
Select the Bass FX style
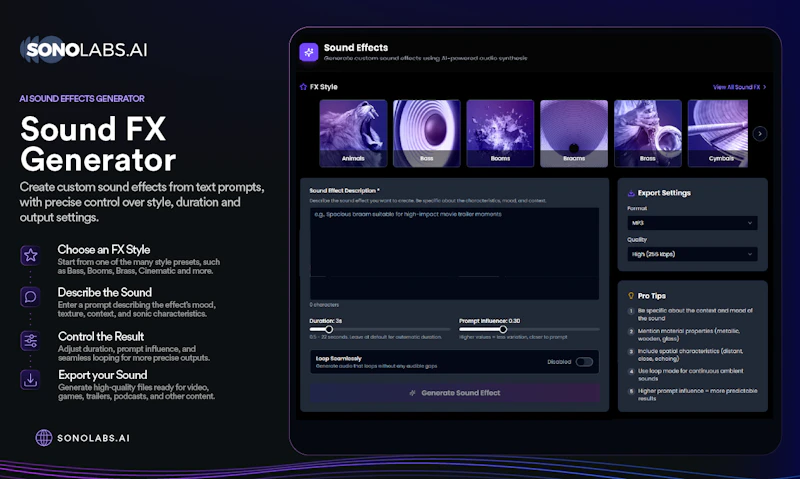coord(427,134)
